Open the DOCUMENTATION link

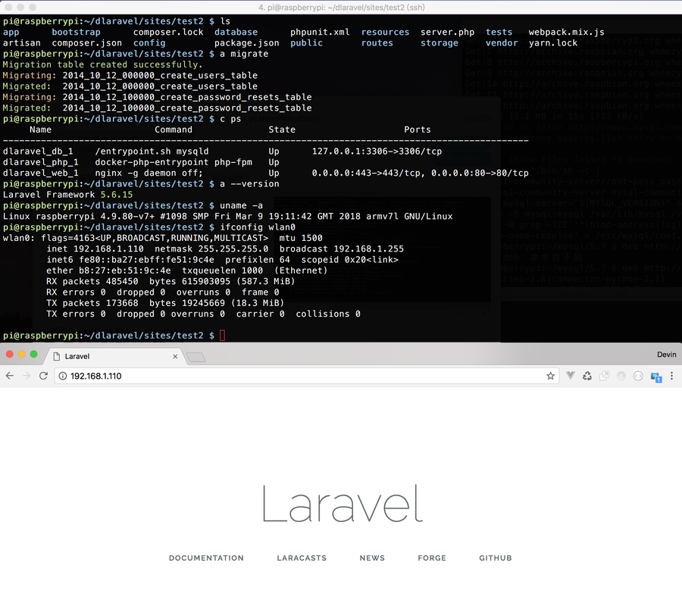tap(206, 558)
